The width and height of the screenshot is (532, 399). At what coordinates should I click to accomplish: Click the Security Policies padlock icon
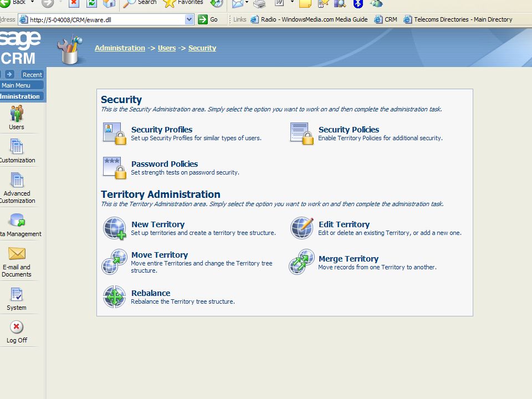[x=301, y=134]
